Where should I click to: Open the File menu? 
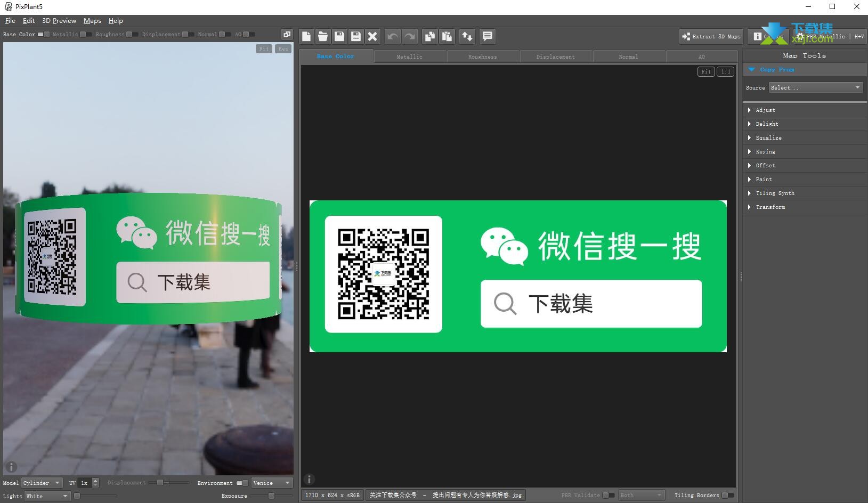pos(10,21)
